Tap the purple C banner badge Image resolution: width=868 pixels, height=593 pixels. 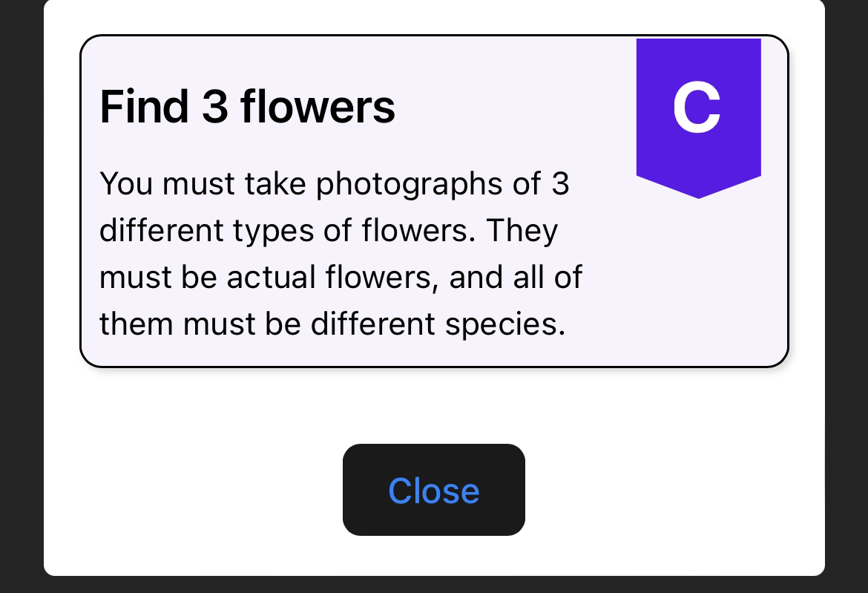pyautogui.click(x=699, y=118)
